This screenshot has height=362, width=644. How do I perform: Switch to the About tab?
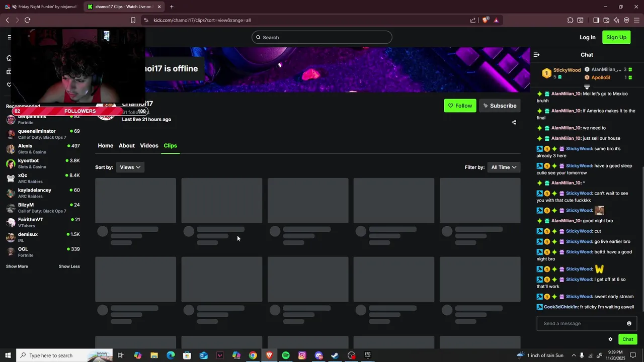coord(127,146)
